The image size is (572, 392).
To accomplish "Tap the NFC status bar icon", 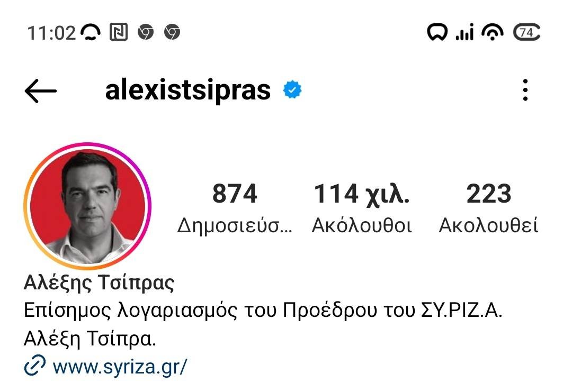I will tap(119, 32).
